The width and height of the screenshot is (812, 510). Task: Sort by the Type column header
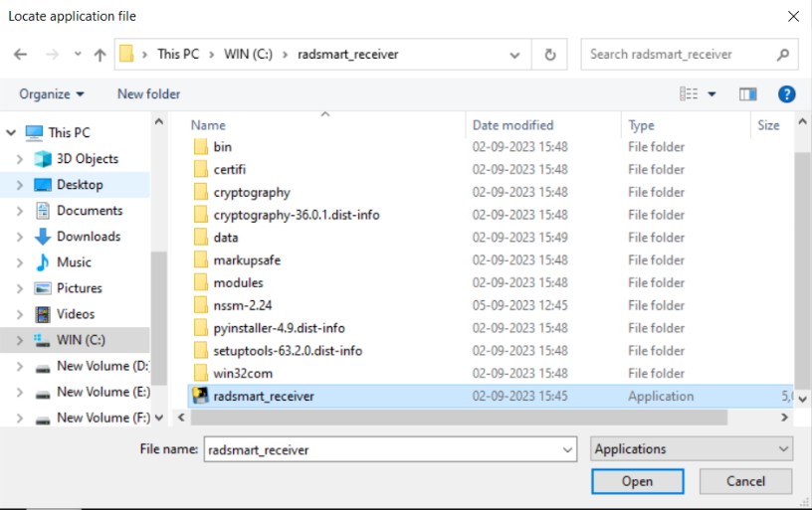click(641, 125)
